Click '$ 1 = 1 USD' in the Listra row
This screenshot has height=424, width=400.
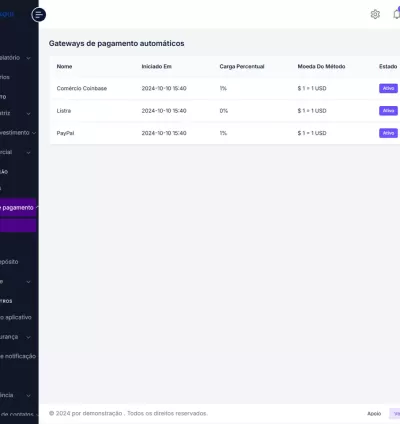pos(312,111)
